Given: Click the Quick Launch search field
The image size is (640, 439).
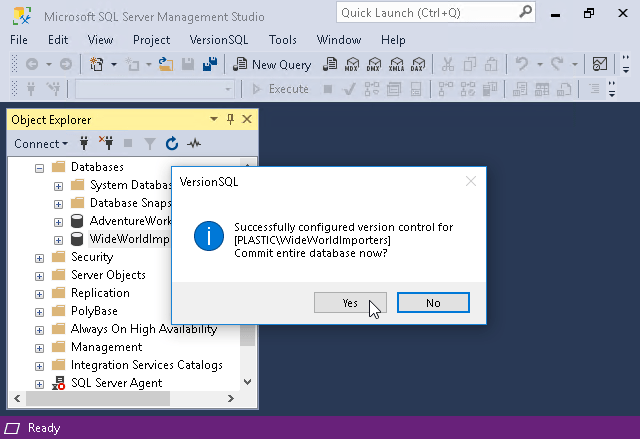Looking at the screenshot, I should click(x=436, y=13).
